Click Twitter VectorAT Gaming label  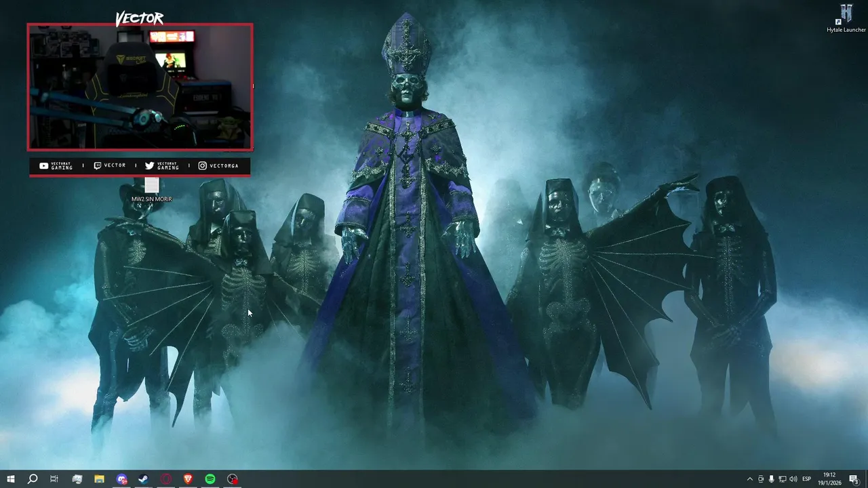[x=162, y=166]
